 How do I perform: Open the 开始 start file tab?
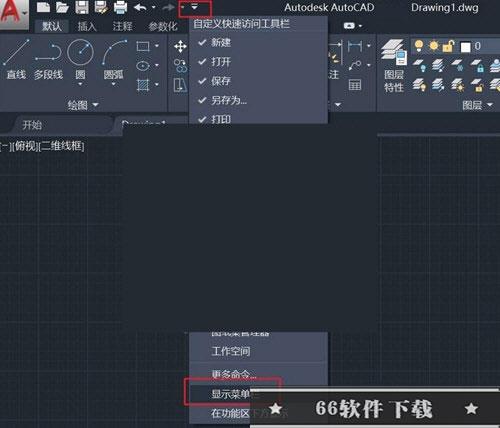pyautogui.click(x=32, y=125)
